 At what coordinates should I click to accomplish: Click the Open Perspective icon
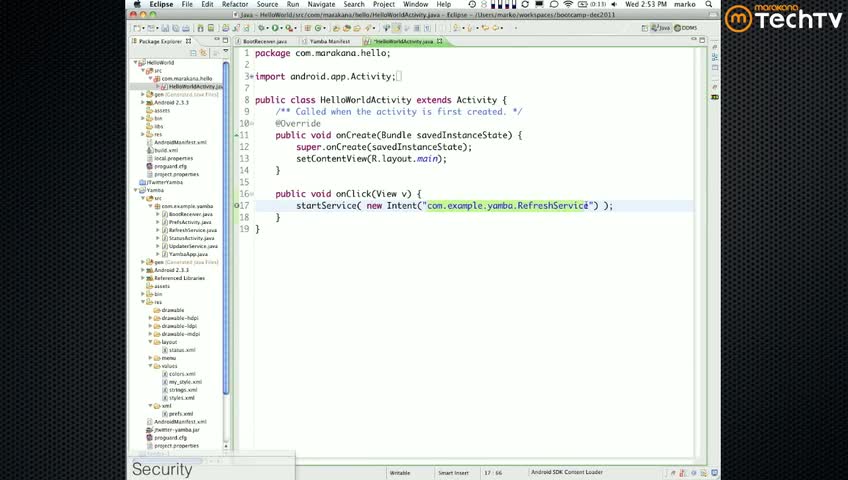[645, 28]
